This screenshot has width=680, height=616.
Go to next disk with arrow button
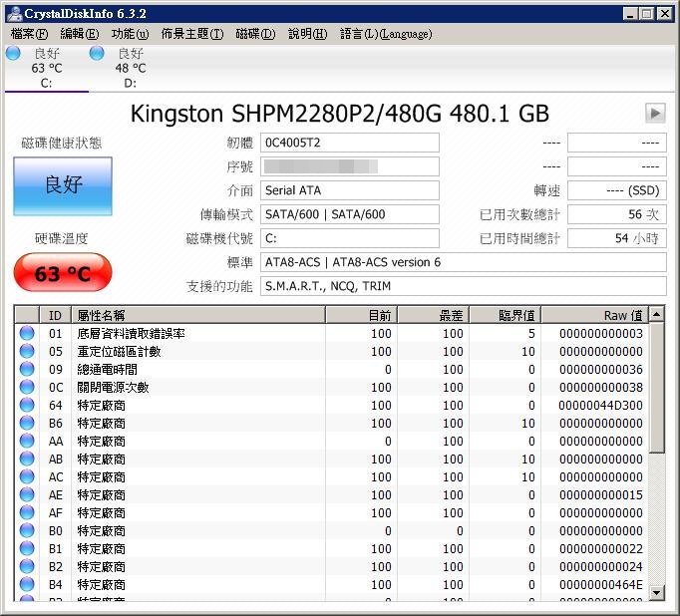(655, 114)
